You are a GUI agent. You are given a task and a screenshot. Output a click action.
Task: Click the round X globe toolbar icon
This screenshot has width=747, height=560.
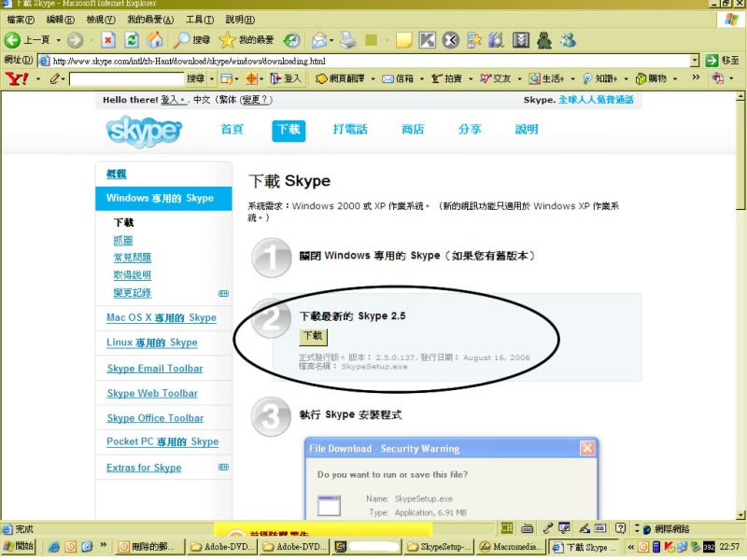451,40
